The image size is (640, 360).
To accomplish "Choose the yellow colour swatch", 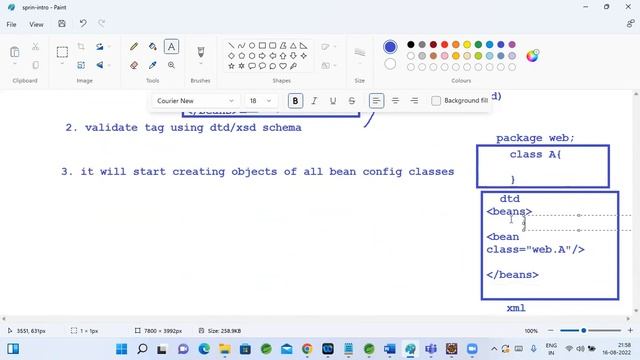I will (467, 44).
